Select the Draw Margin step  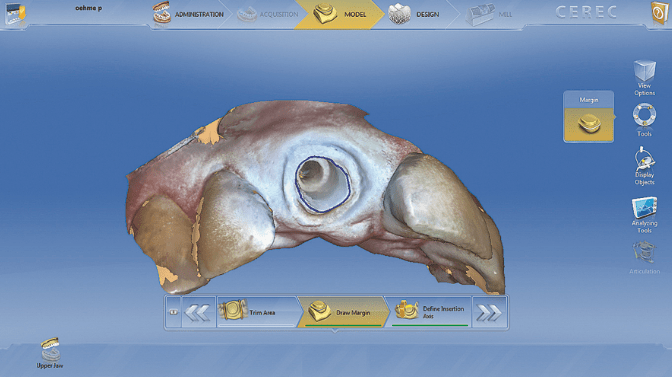(x=343, y=312)
